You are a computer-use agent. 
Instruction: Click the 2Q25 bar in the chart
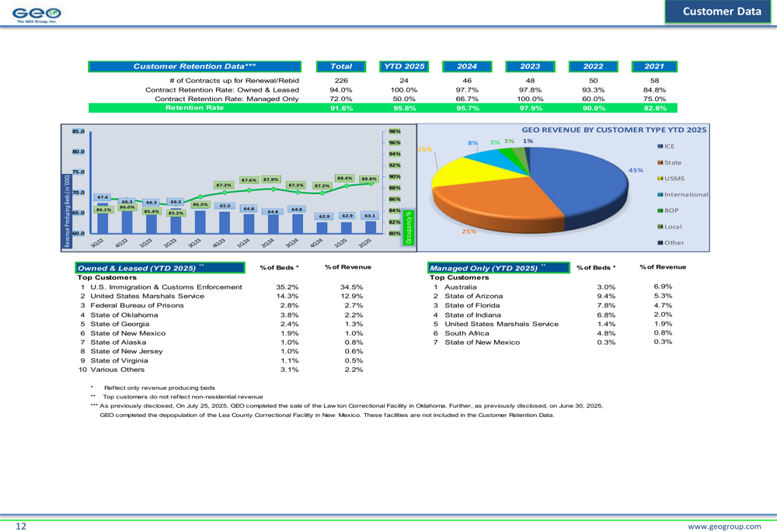[370, 227]
